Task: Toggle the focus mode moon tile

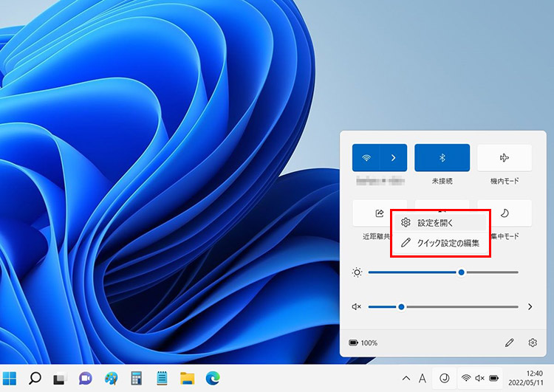Action: pos(505,213)
